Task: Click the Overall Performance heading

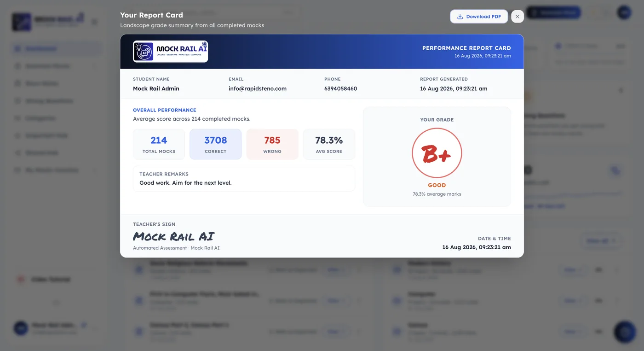Action: click(x=165, y=110)
